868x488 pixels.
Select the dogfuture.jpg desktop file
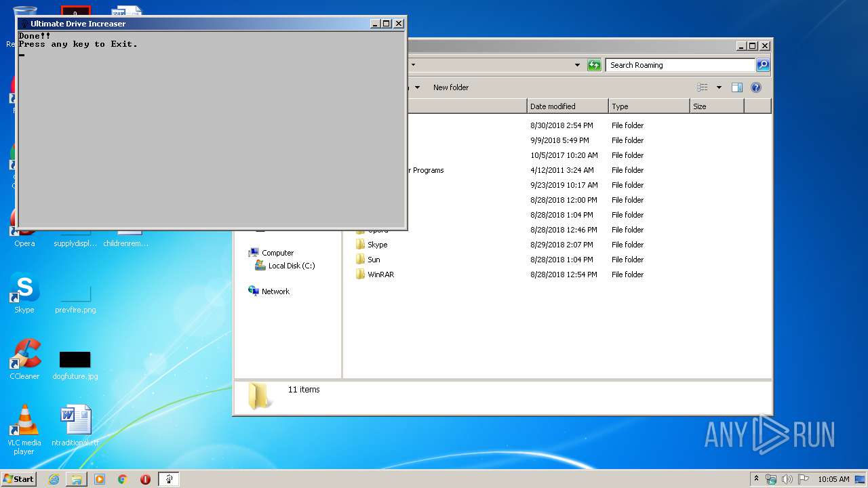pyautogui.click(x=75, y=365)
